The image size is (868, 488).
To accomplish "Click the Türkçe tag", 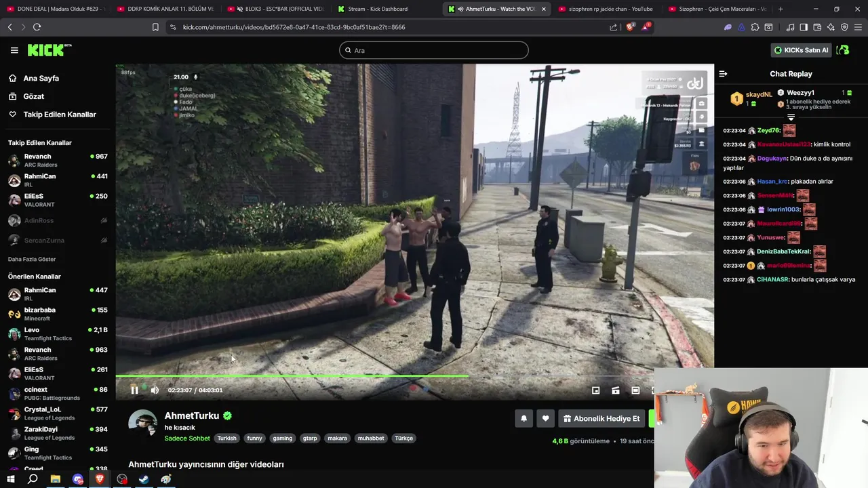I will (x=403, y=439).
